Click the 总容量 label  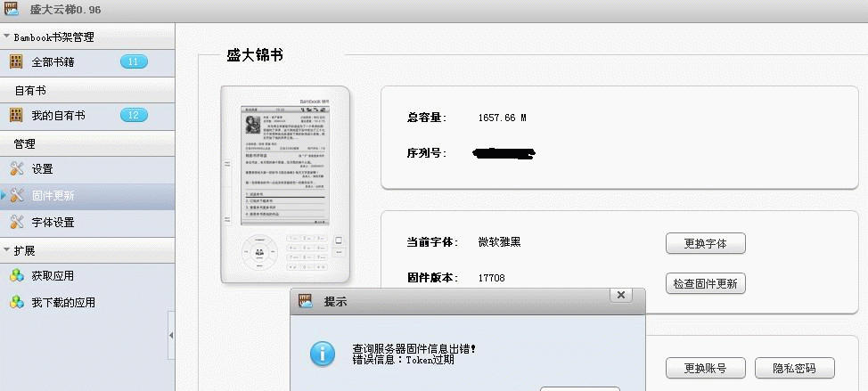[x=427, y=118]
